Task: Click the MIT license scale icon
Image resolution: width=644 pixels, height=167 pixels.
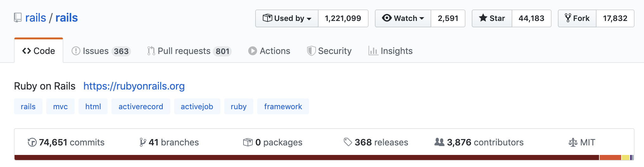Action: [573, 142]
